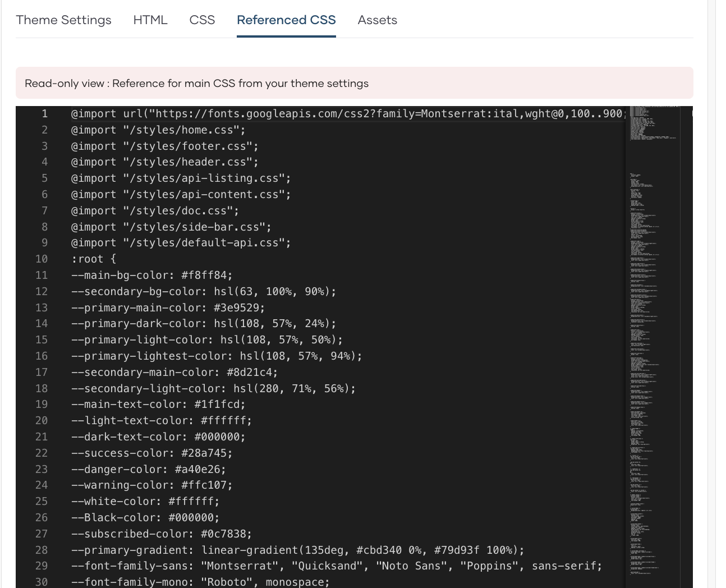Click line number 1 in the gutter

tap(44, 114)
